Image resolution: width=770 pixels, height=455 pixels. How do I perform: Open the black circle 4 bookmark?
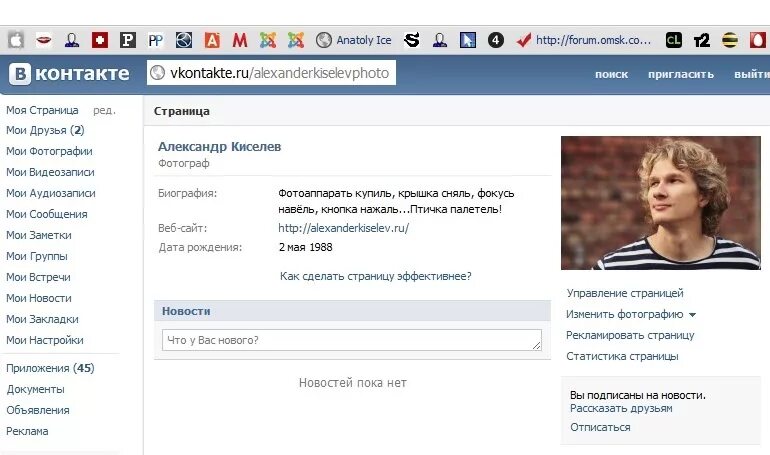tap(495, 40)
